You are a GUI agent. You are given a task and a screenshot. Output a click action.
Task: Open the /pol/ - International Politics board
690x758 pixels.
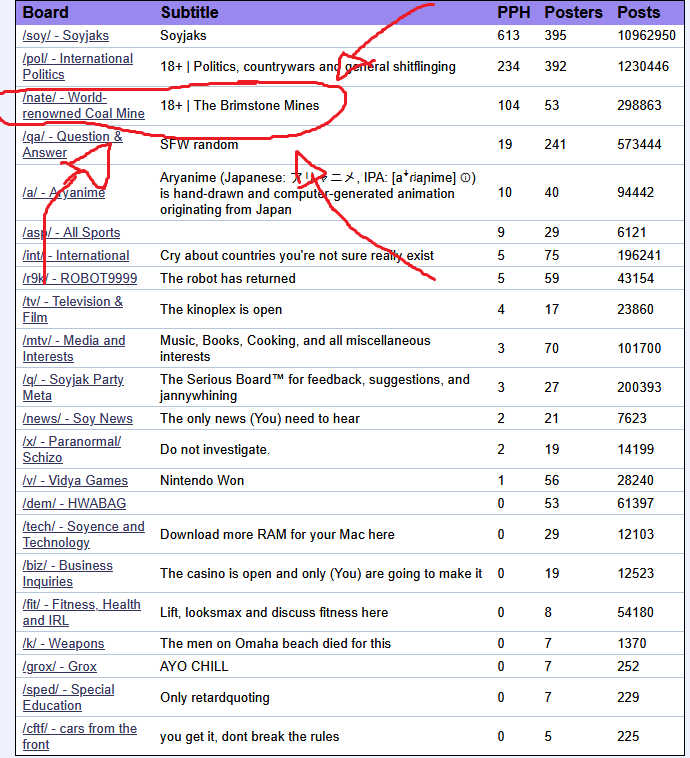[78, 67]
